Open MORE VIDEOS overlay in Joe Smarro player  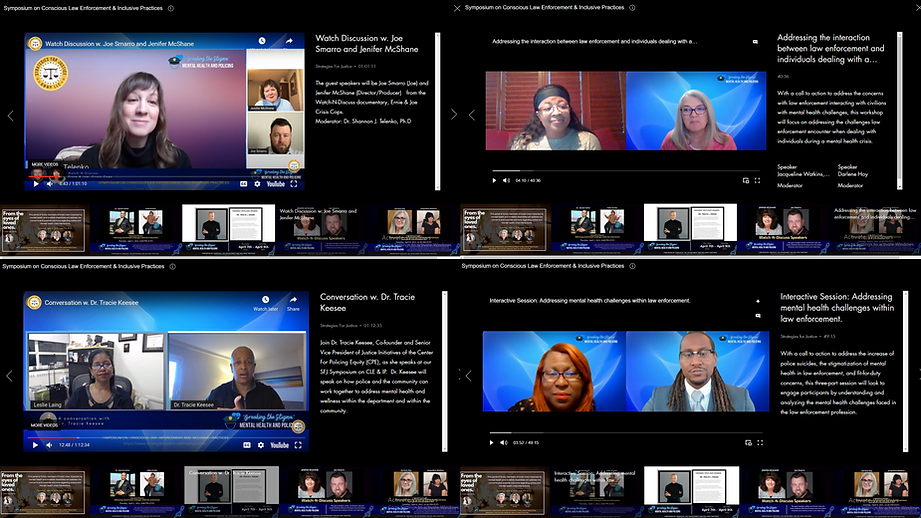pos(45,164)
